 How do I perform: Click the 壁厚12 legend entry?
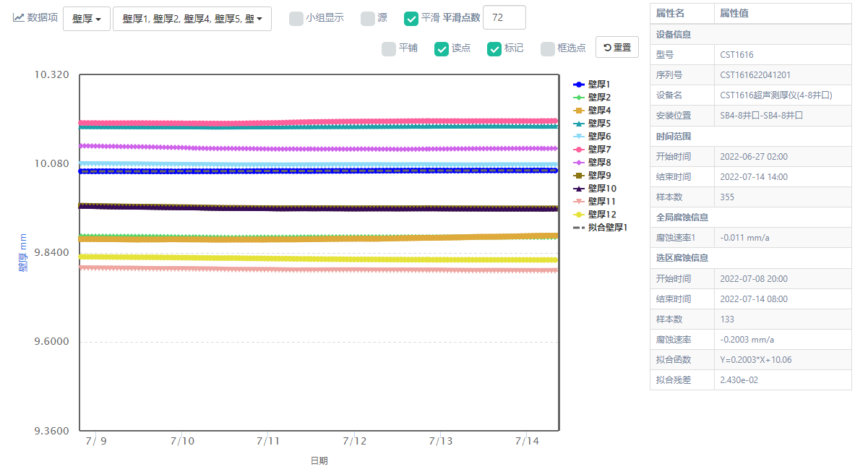pos(595,215)
